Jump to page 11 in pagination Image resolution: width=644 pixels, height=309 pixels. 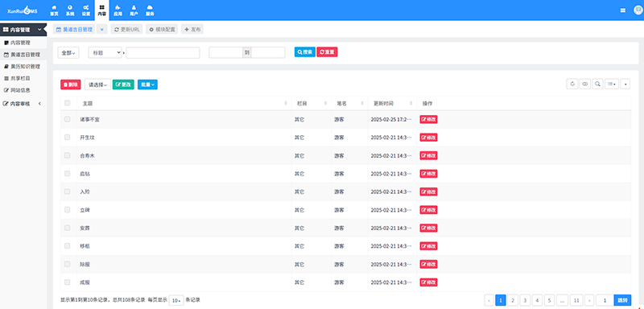[x=576, y=300]
